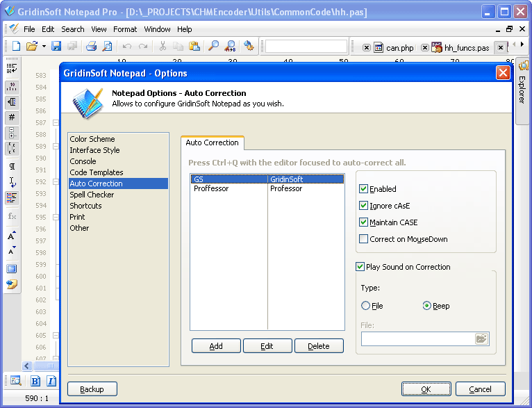Cancel the Options dialog

(x=481, y=389)
